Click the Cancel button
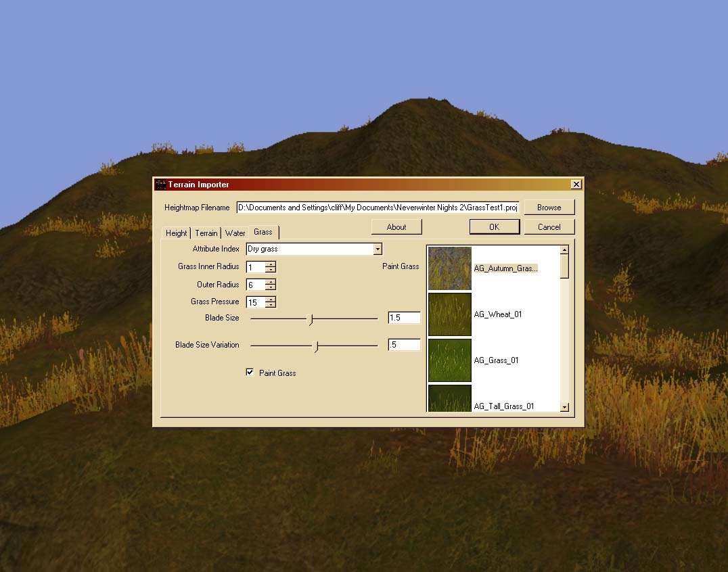This screenshot has height=572, width=728. click(549, 227)
